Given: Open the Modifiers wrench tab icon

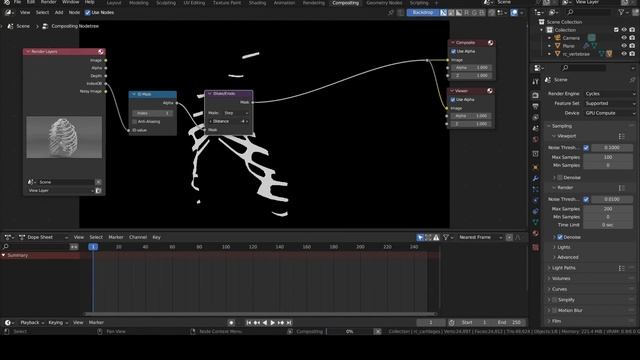Looking at the screenshot, I should 536,178.
